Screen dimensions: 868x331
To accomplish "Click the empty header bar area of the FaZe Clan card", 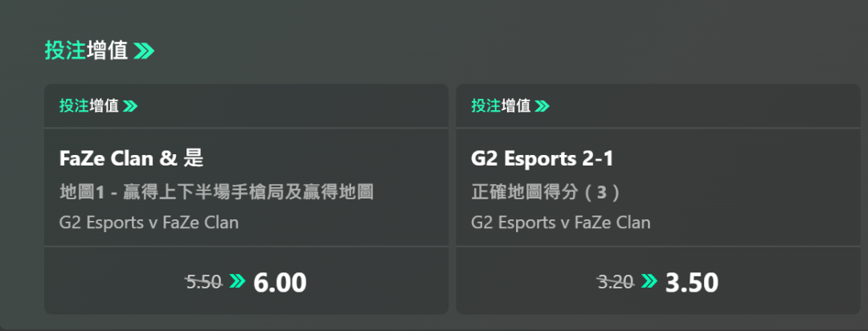I will tap(305, 106).
